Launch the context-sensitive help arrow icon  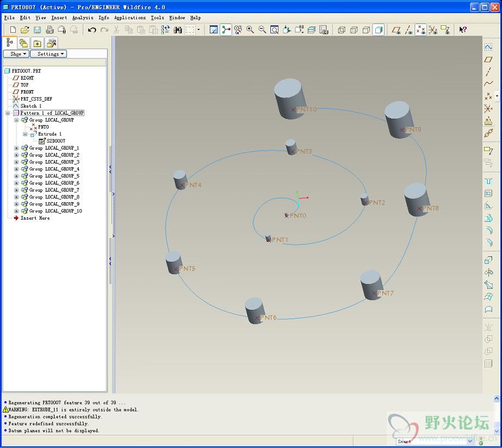pos(463,30)
